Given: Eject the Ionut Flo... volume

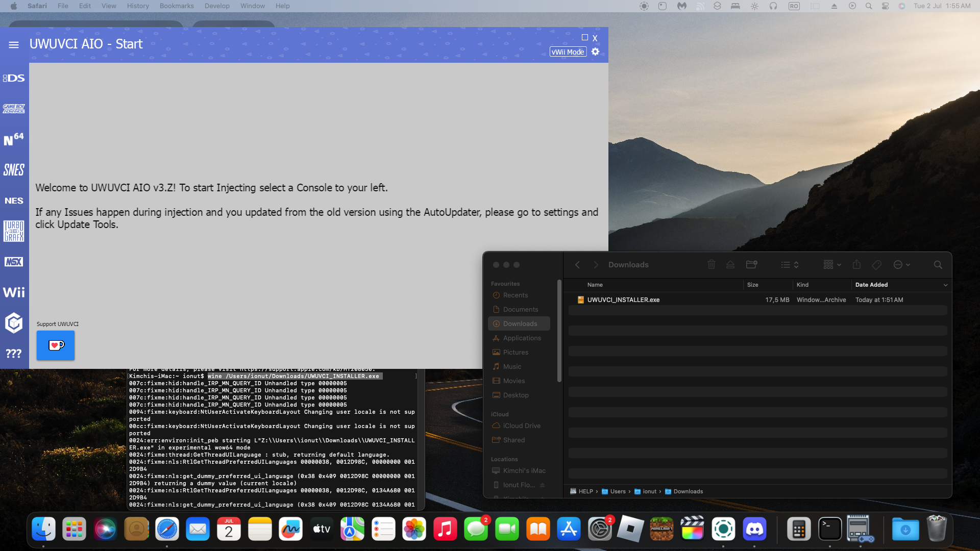Looking at the screenshot, I should coord(543,485).
